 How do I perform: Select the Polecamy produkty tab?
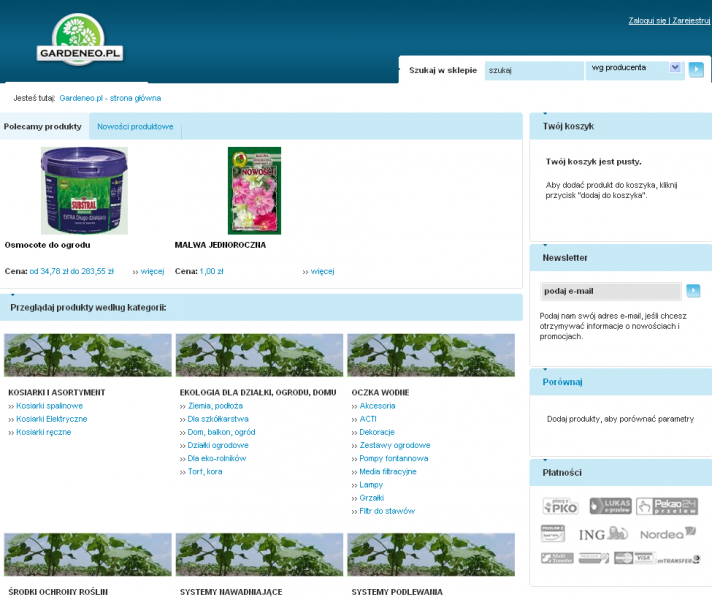coord(43,127)
